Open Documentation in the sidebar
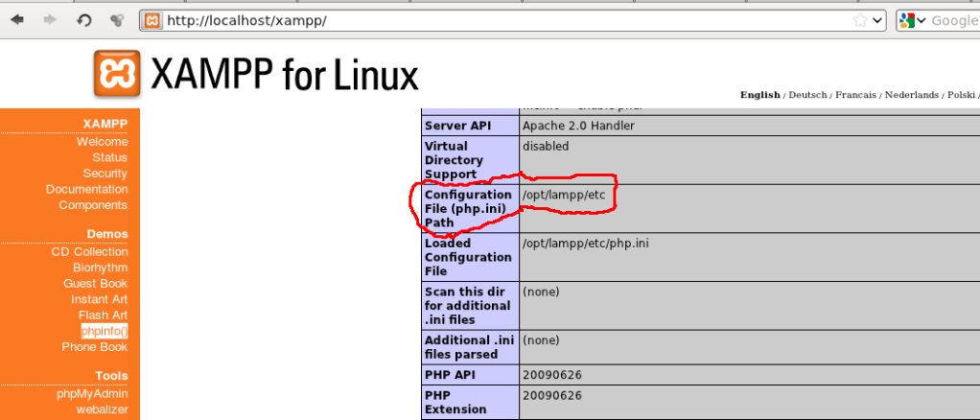The image size is (980, 420). [x=87, y=189]
